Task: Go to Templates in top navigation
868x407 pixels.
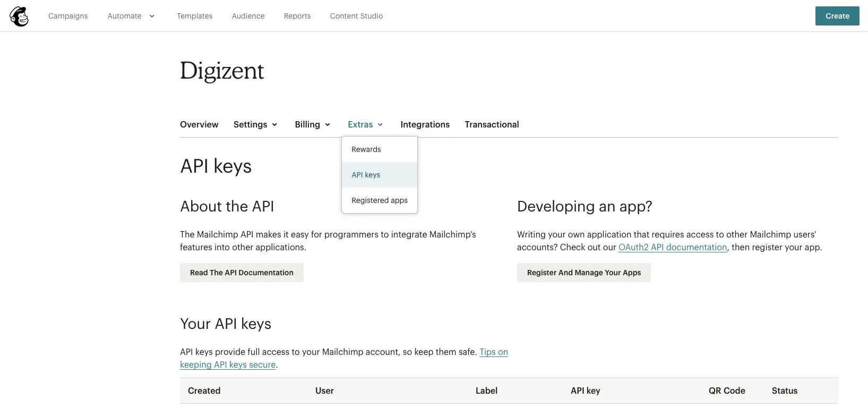Action: [194, 16]
